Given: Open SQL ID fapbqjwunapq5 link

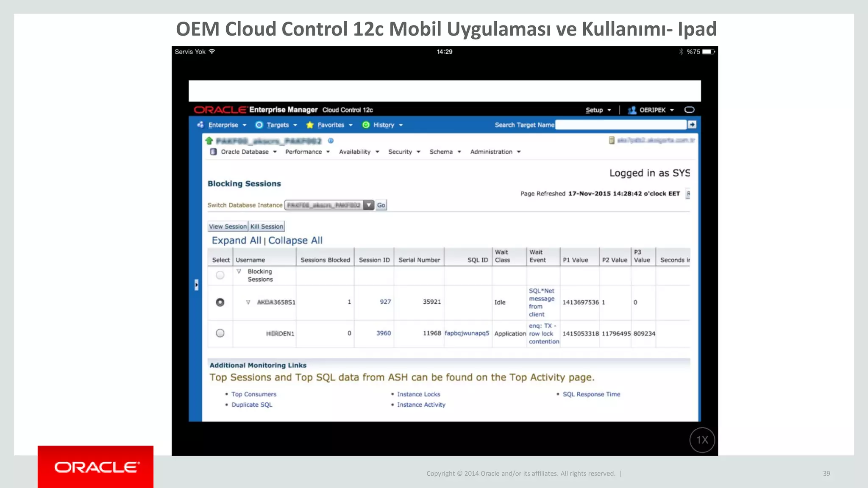Looking at the screenshot, I should [x=467, y=333].
